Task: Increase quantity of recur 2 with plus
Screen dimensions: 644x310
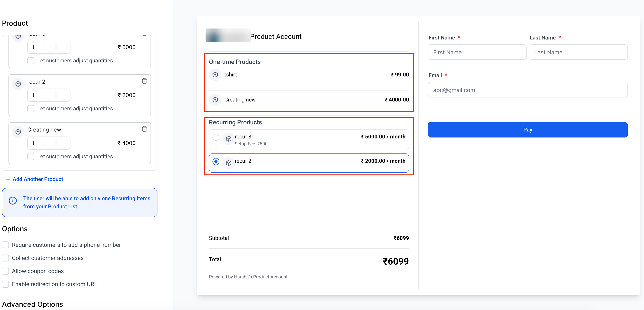Action: [62, 95]
